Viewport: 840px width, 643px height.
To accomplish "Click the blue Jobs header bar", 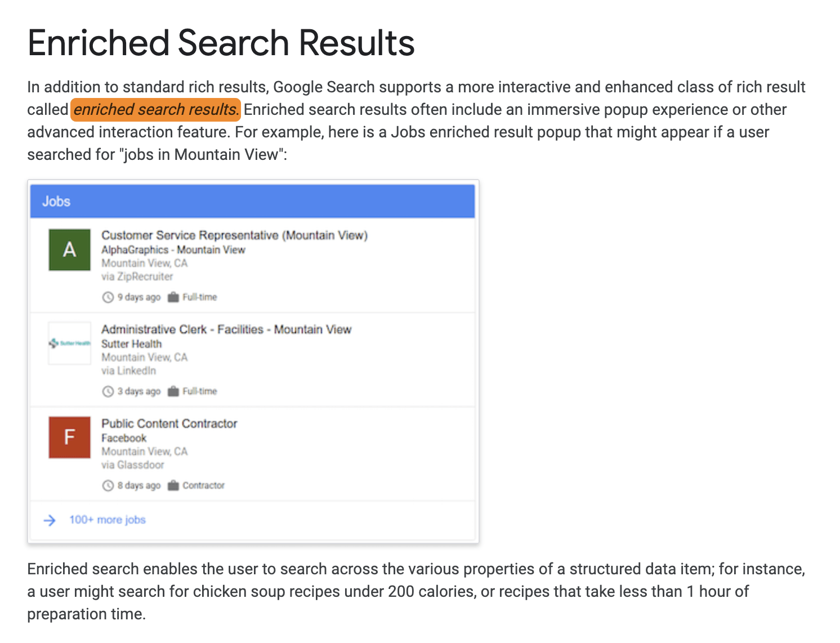I will 252,201.
